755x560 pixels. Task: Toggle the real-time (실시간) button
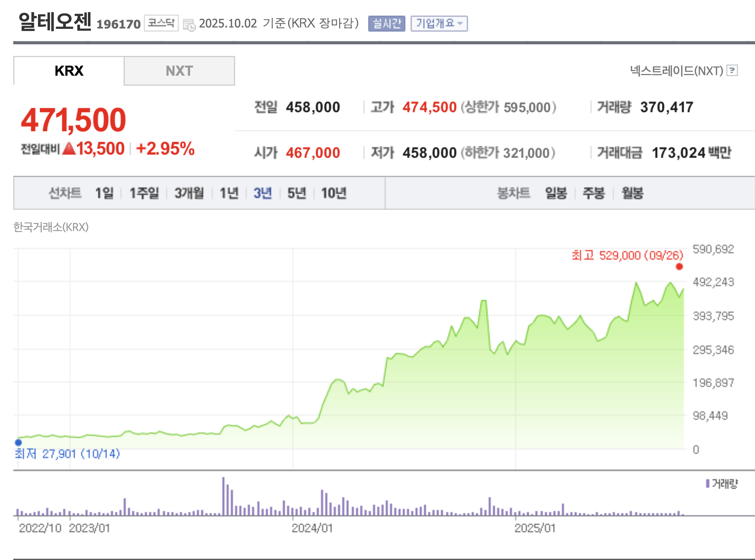[386, 24]
